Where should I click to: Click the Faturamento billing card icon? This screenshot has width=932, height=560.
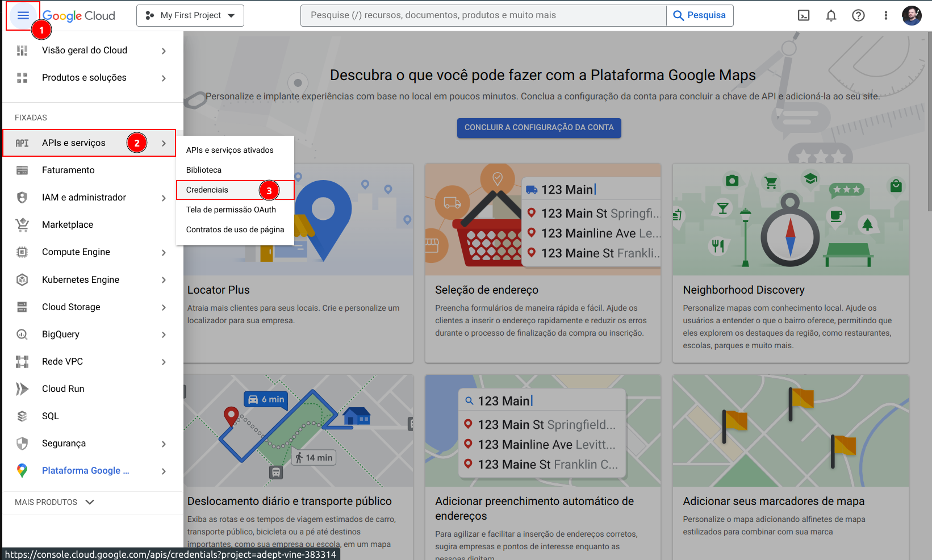(x=22, y=170)
